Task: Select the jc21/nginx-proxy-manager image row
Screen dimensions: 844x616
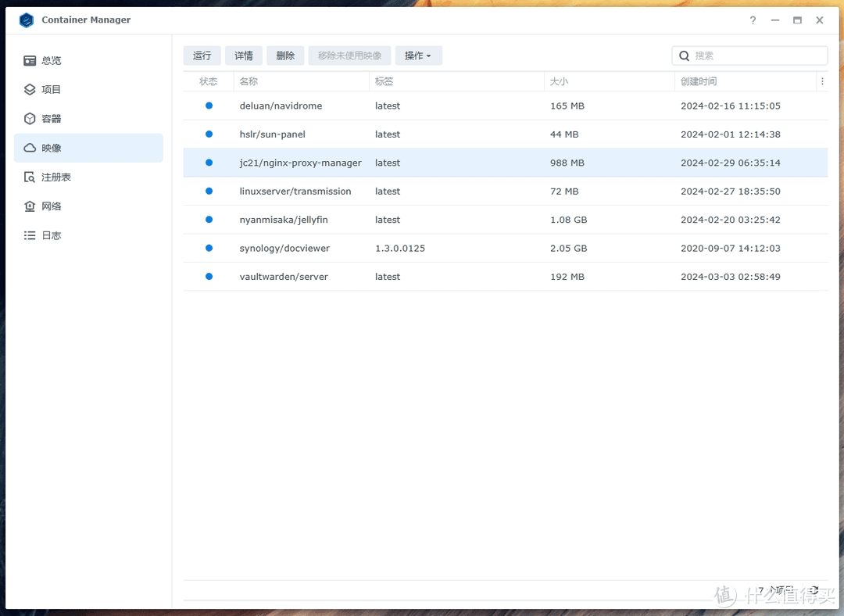Action: [506, 163]
